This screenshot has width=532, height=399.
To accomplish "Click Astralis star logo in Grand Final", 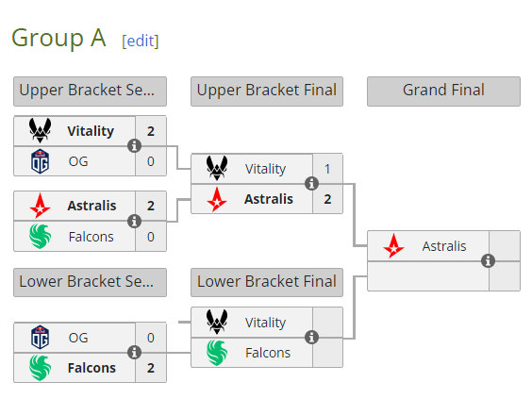I will tap(393, 245).
